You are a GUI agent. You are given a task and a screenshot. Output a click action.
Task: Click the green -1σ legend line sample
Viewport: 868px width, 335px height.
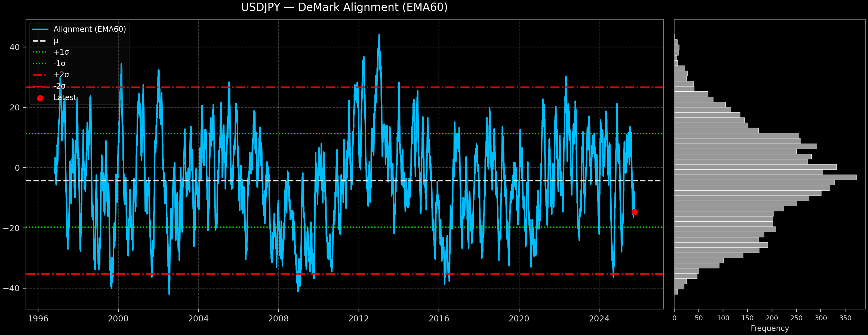click(x=40, y=64)
